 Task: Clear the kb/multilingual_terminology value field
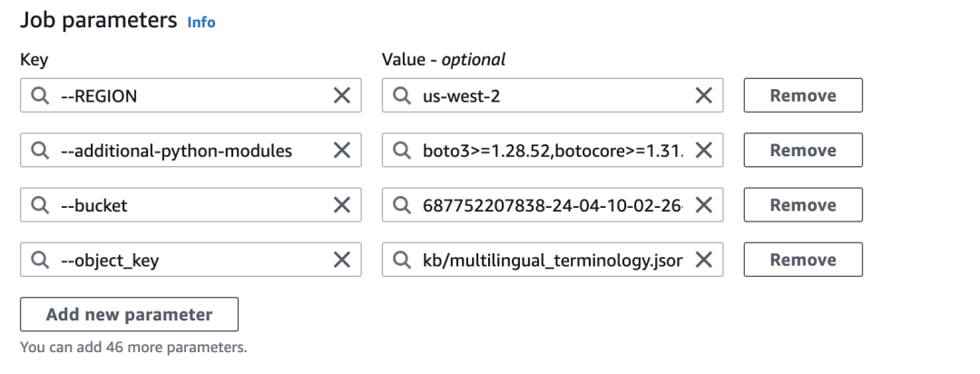point(703,260)
